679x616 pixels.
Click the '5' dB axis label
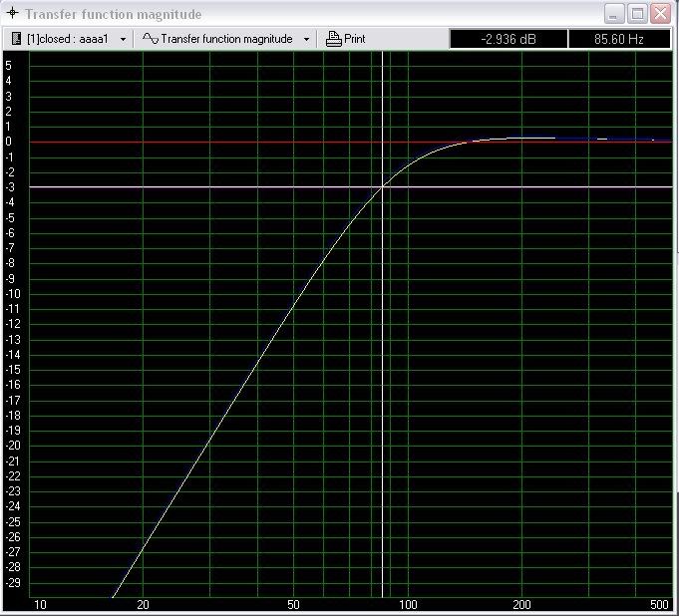pyautogui.click(x=8, y=66)
